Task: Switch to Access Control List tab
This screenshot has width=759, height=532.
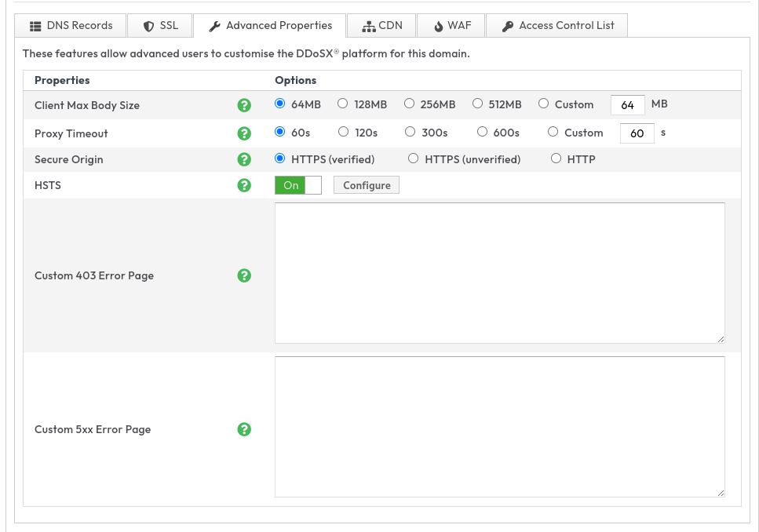Action: [557, 26]
